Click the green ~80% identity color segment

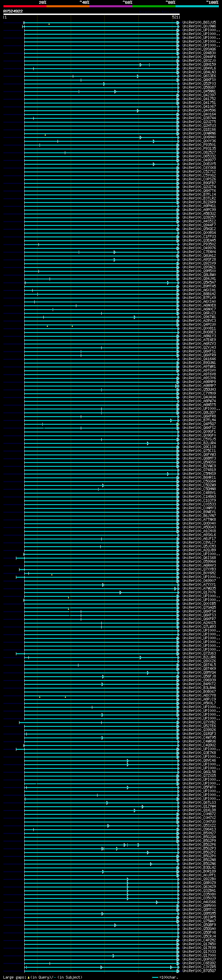pyautogui.click(x=154, y=6)
